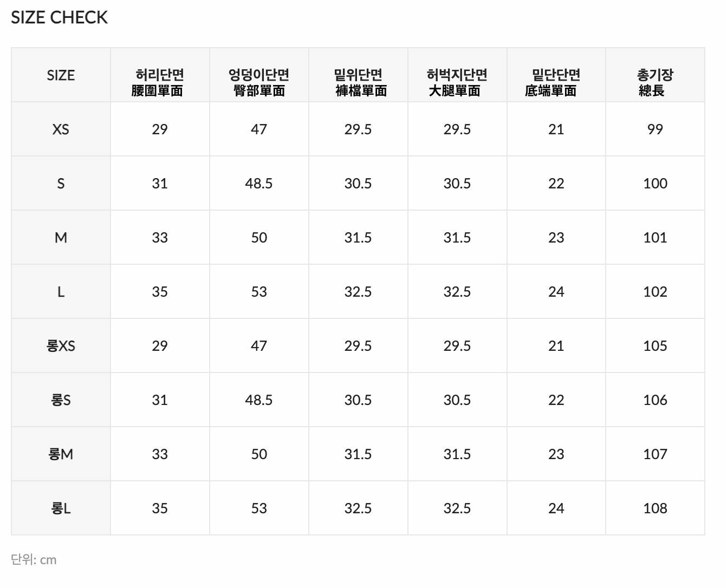Viewport: 727px width, 588px height.
Task: Click the 허리단면 column header
Action: 160,82
